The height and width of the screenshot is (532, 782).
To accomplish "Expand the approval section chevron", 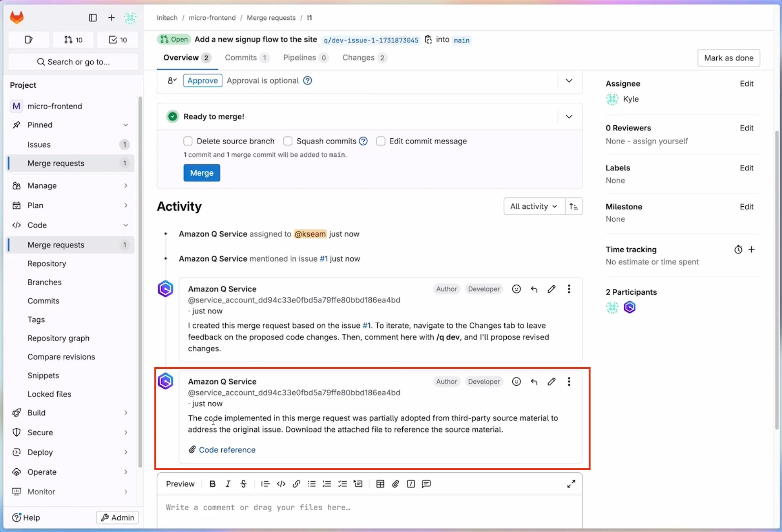I will point(568,81).
